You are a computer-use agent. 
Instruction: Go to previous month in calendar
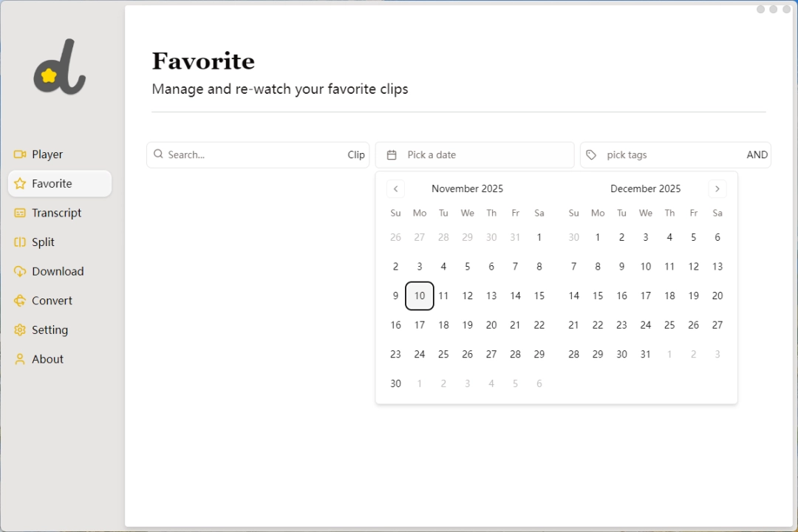click(396, 189)
